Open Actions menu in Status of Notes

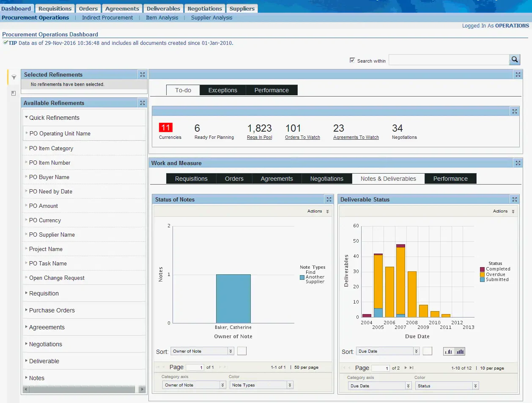coord(318,211)
